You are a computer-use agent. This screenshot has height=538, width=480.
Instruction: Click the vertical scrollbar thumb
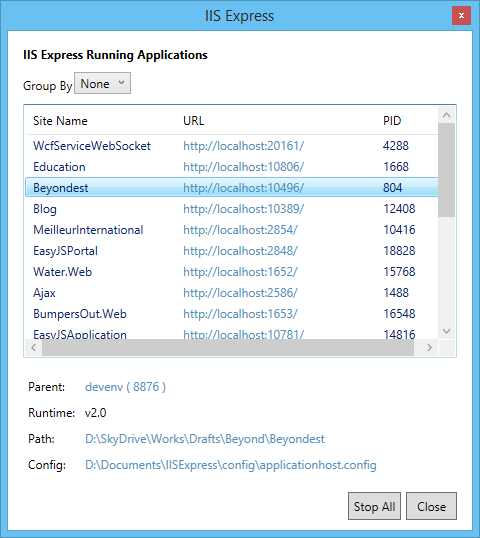(x=446, y=170)
